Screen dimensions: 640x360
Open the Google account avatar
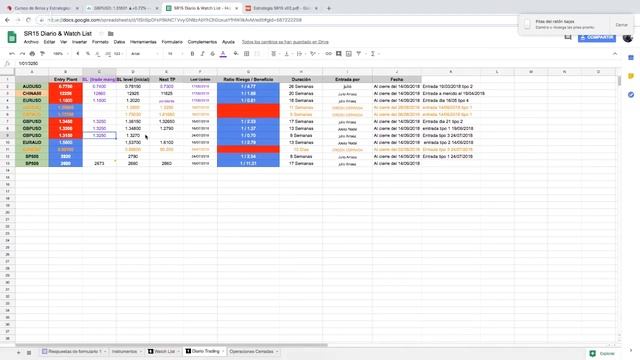[628, 38]
